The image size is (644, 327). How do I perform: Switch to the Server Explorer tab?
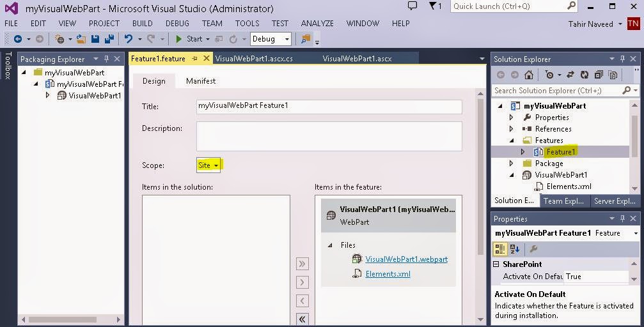[615, 201]
